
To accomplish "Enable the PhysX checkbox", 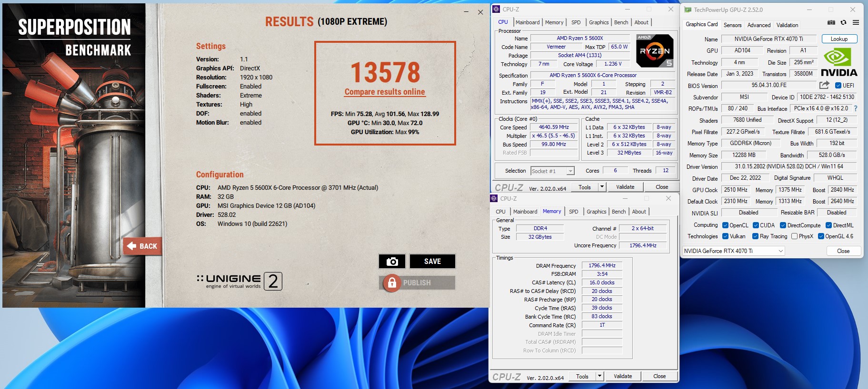I will [x=794, y=236].
